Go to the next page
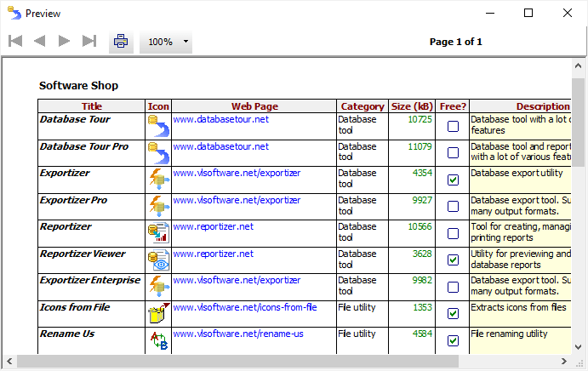Image resolution: width=588 pixels, height=371 pixels. pyautogui.click(x=64, y=41)
